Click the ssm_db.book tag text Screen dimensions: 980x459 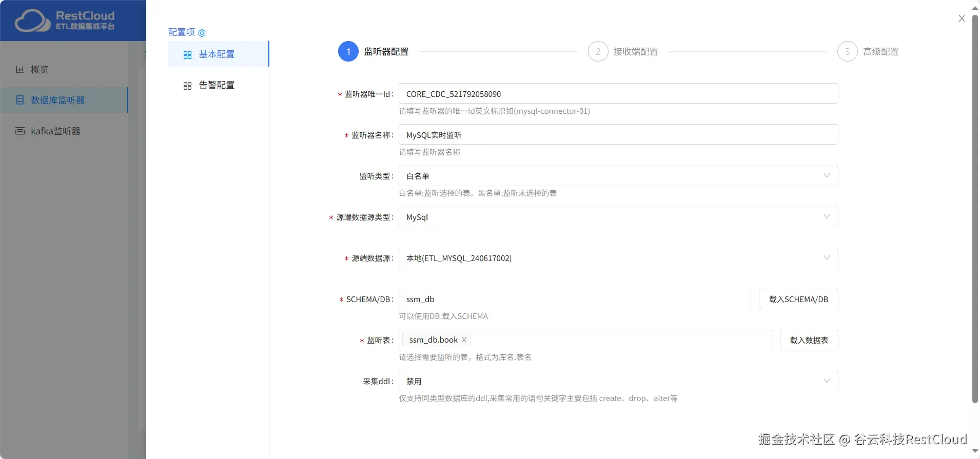433,340
